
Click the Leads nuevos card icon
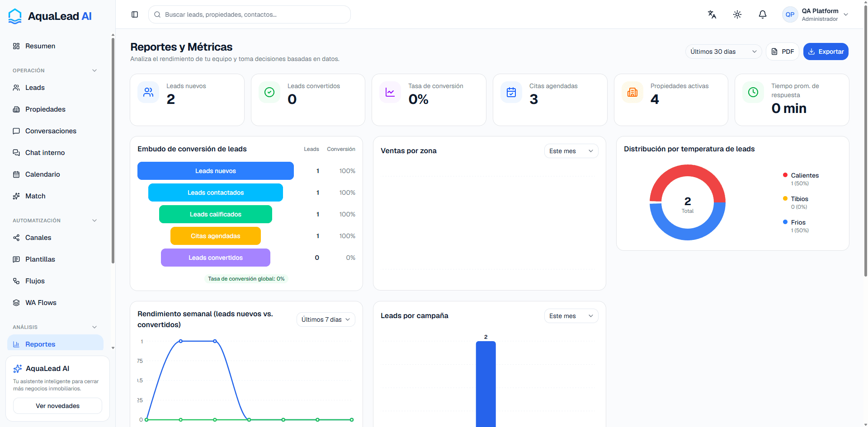148,92
